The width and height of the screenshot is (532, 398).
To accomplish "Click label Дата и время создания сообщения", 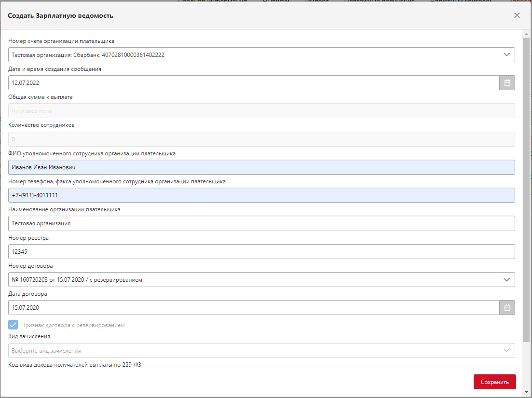I will tap(55, 69).
